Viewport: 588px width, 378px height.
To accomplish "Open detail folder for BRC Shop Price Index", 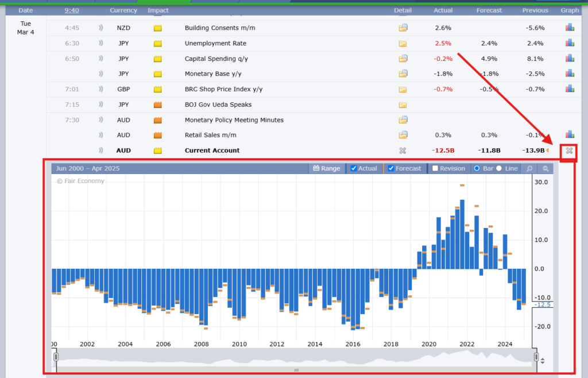I will (403, 89).
